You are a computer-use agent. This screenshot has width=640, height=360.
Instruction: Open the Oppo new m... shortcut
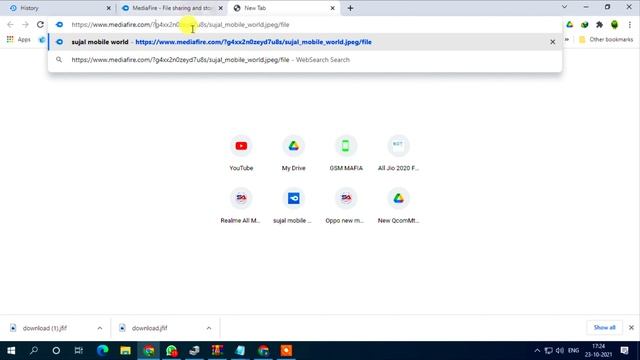[x=346, y=206]
